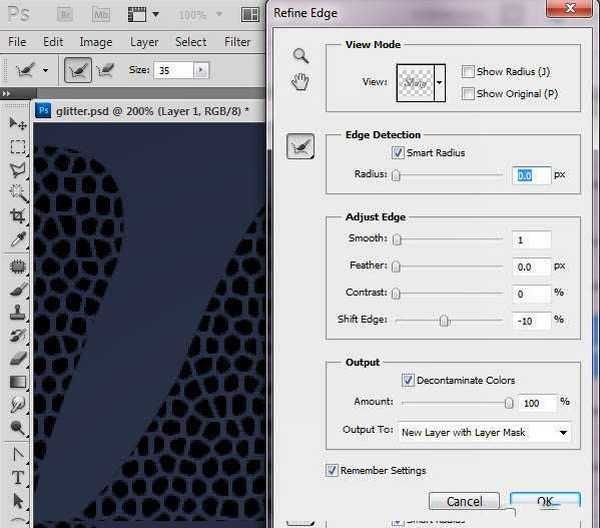Enable Show Original checkbox

click(468, 93)
